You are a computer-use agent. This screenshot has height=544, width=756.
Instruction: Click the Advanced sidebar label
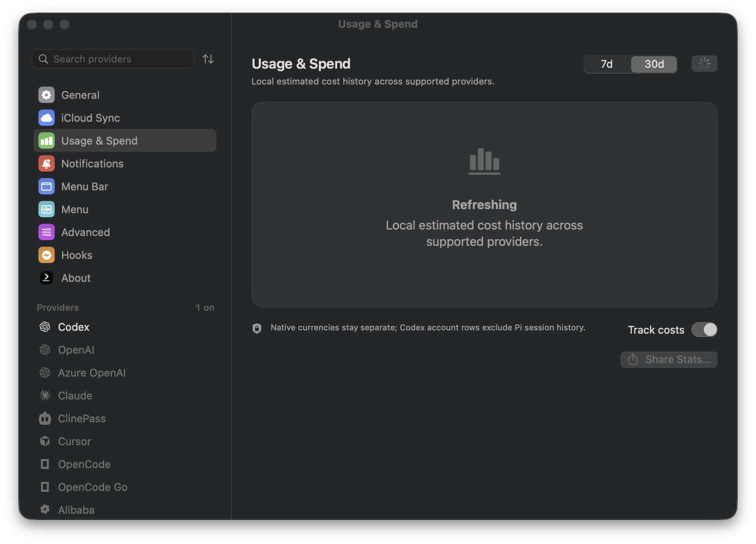pos(86,232)
